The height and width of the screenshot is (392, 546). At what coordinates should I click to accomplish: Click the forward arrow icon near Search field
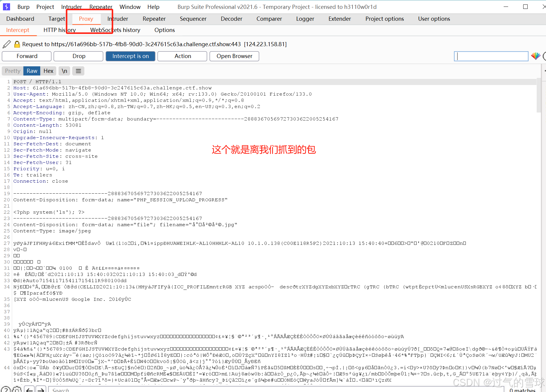(41, 390)
